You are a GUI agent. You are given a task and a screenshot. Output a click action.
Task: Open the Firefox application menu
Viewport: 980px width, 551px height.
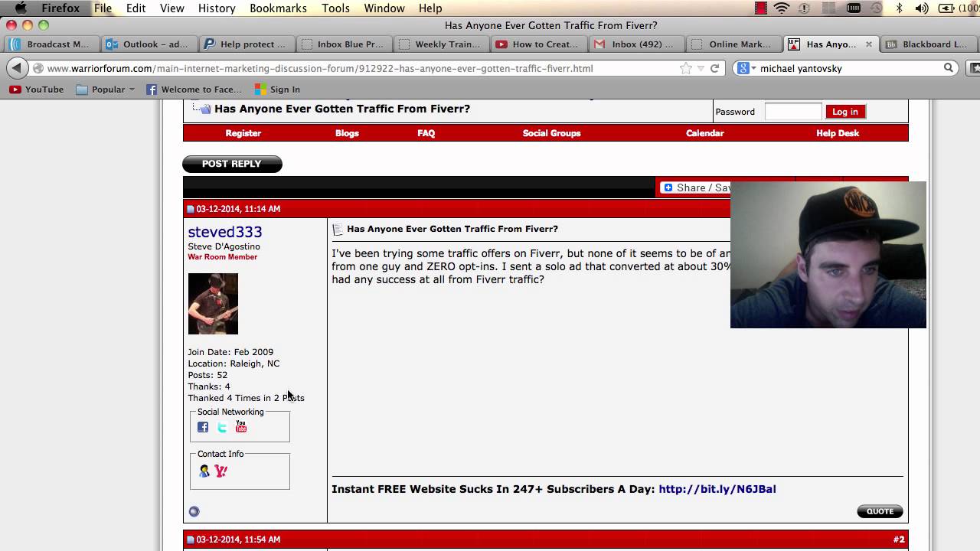pyautogui.click(x=60, y=8)
